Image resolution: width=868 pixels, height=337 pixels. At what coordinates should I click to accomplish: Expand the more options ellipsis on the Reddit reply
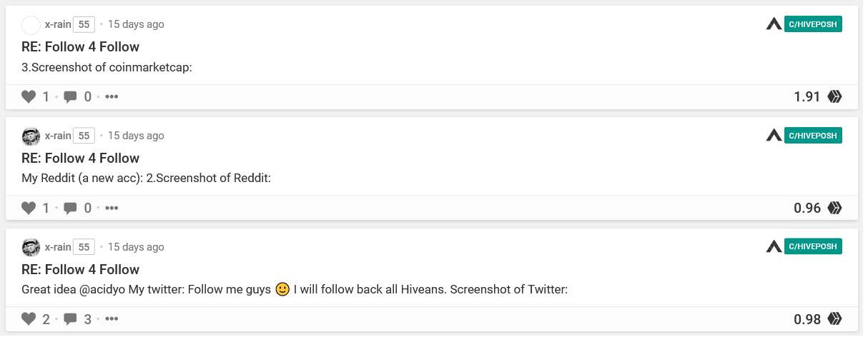point(112,208)
